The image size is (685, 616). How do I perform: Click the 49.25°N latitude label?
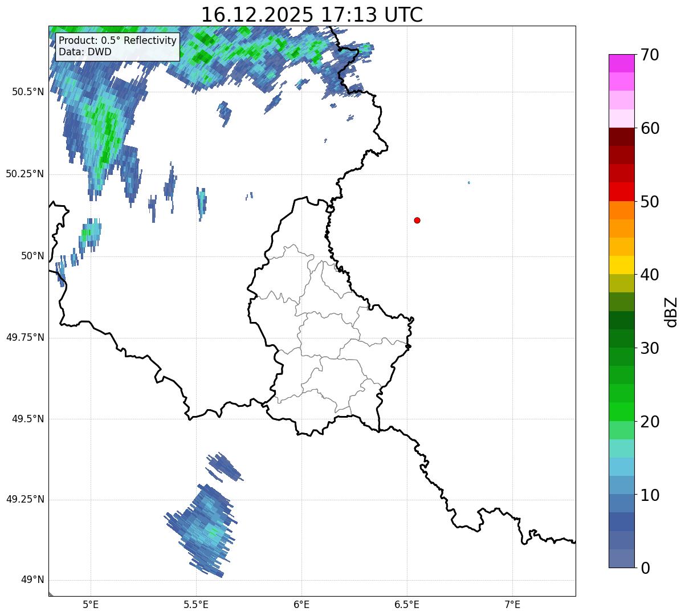pos(25,499)
